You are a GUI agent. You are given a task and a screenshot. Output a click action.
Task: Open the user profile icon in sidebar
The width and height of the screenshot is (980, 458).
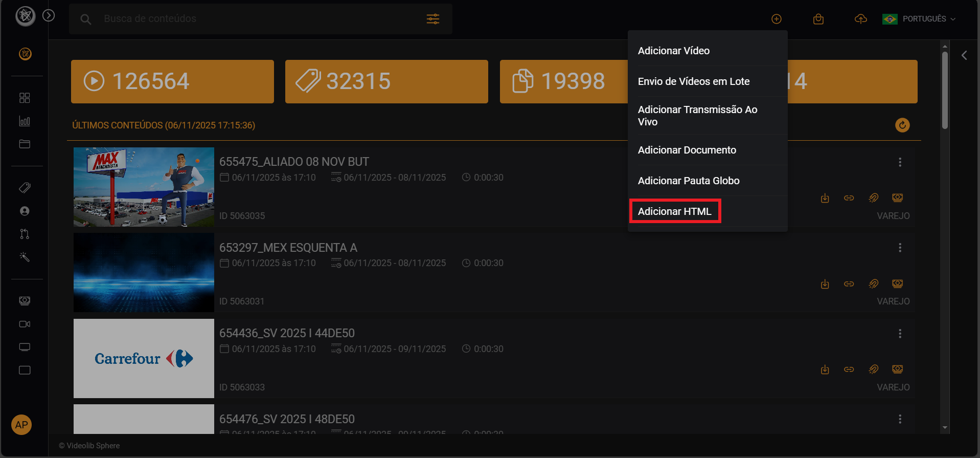click(25, 211)
